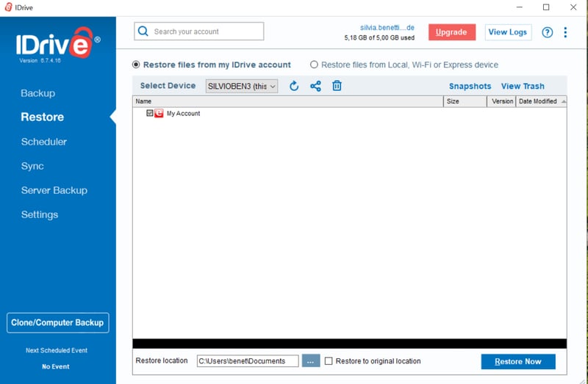
Task: Click the Restore location path field
Action: coord(247,361)
